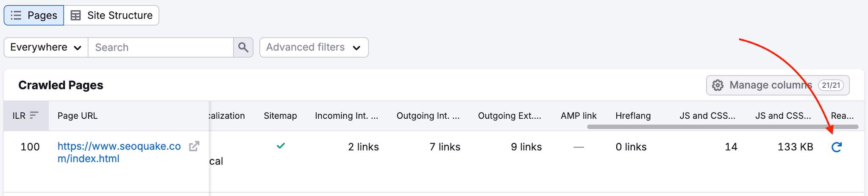Click the Manage columns gear icon
Viewport: 868px width, 196px height.
pyautogui.click(x=718, y=85)
